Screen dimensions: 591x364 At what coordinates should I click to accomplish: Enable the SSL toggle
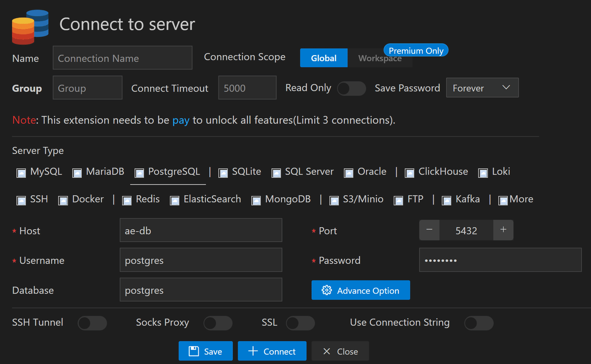pyautogui.click(x=300, y=323)
